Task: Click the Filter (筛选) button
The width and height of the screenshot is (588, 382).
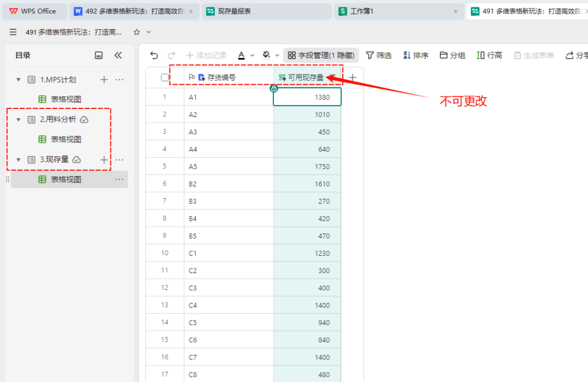Action: (x=379, y=56)
